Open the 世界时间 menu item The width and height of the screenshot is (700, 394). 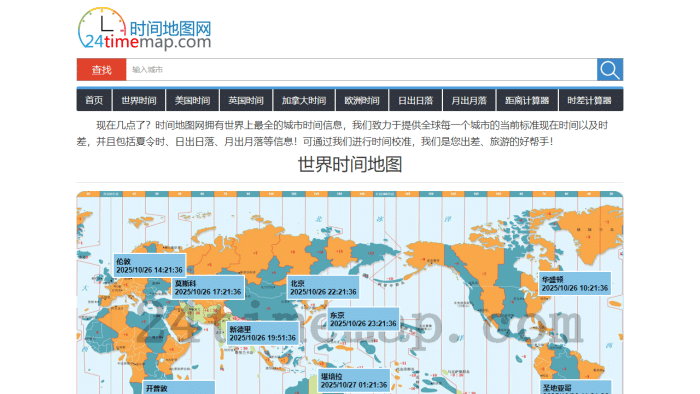click(139, 100)
